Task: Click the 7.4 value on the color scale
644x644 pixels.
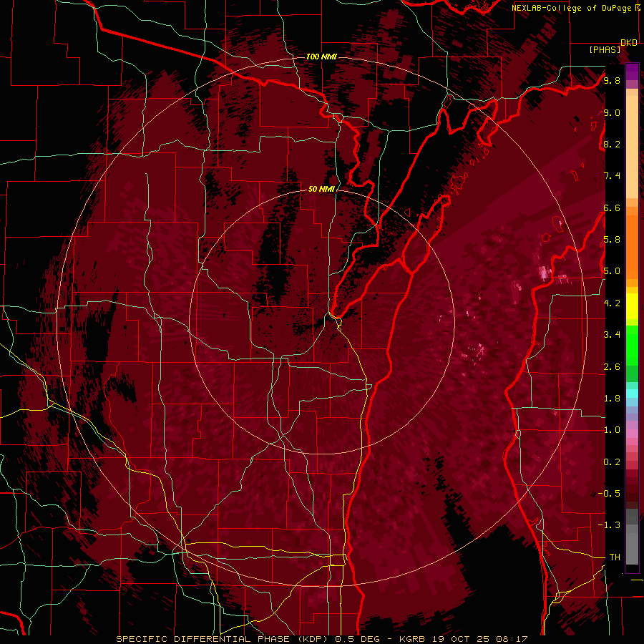Action: [x=612, y=176]
